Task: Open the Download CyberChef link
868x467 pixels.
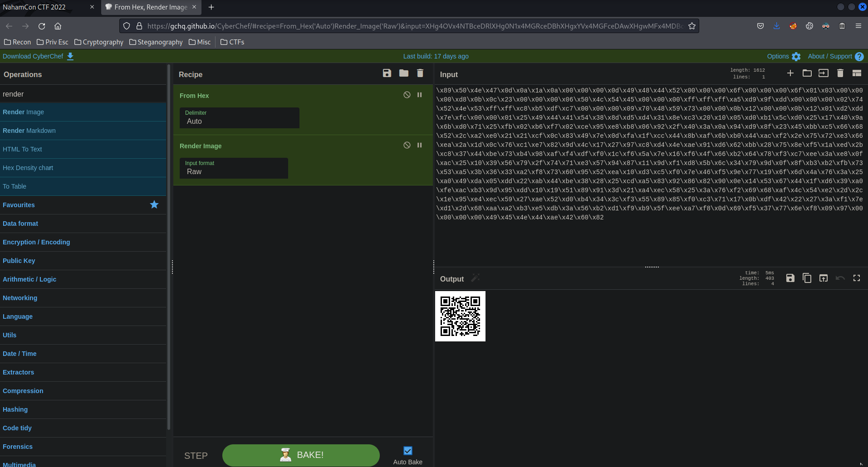Action: coord(38,56)
